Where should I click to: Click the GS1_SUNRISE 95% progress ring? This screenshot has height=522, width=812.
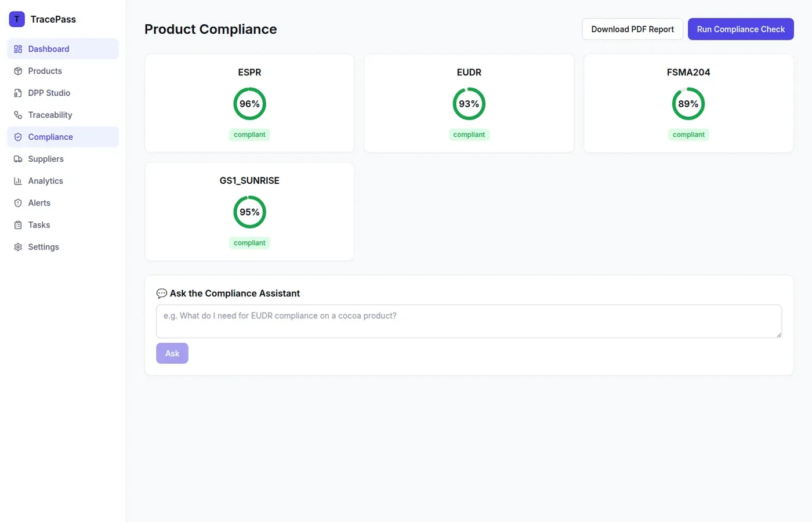(249, 212)
